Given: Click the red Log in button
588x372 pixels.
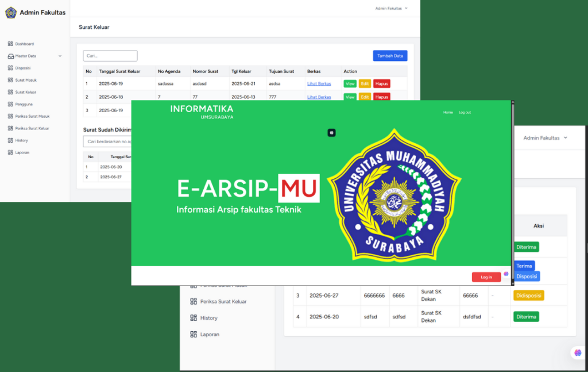Looking at the screenshot, I should coord(486,277).
